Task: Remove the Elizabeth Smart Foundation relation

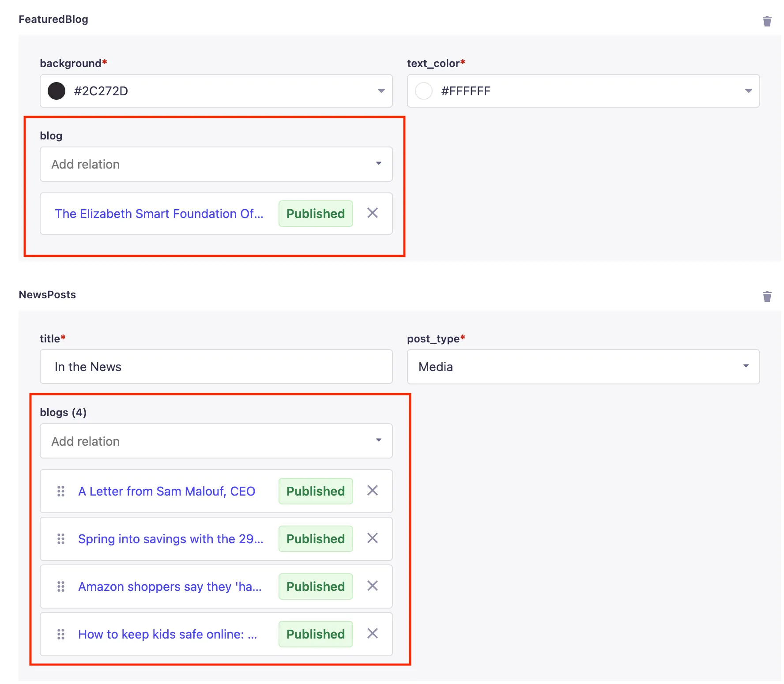Action: tap(372, 213)
